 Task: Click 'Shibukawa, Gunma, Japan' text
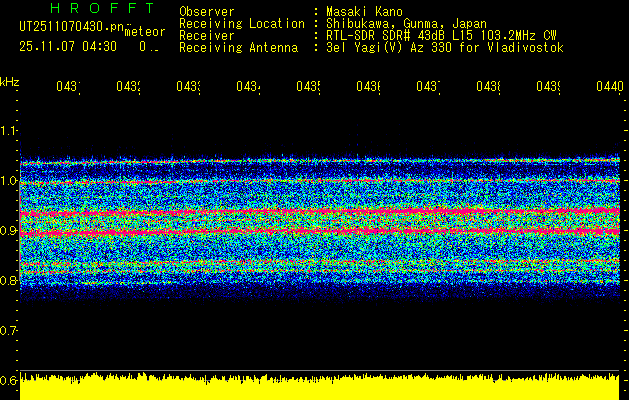pyautogui.click(x=406, y=24)
